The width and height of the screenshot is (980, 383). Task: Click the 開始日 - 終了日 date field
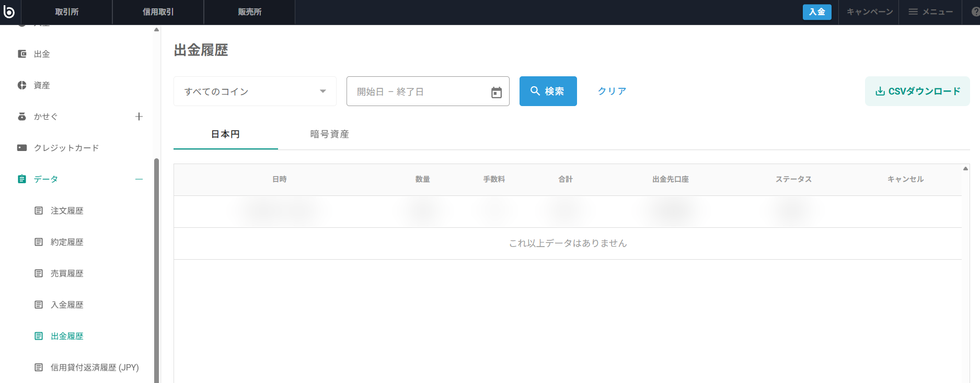[428, 91]
